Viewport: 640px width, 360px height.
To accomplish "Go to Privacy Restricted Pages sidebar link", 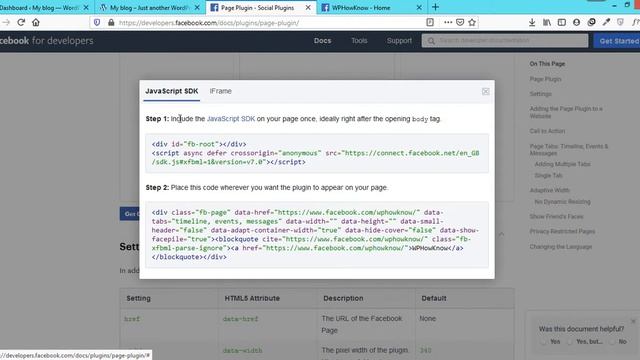I will point(562,231).
